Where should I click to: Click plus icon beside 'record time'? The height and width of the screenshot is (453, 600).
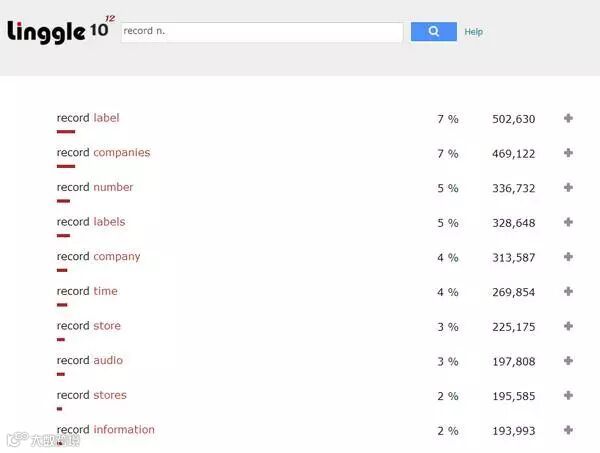point(568,292)
